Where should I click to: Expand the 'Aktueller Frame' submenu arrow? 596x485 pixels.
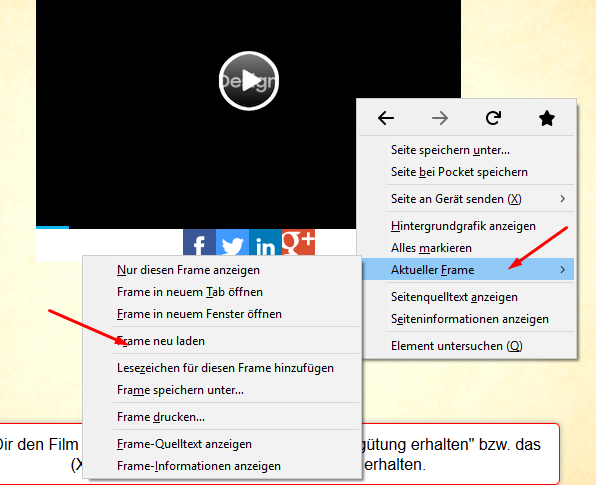click(563, 269)
